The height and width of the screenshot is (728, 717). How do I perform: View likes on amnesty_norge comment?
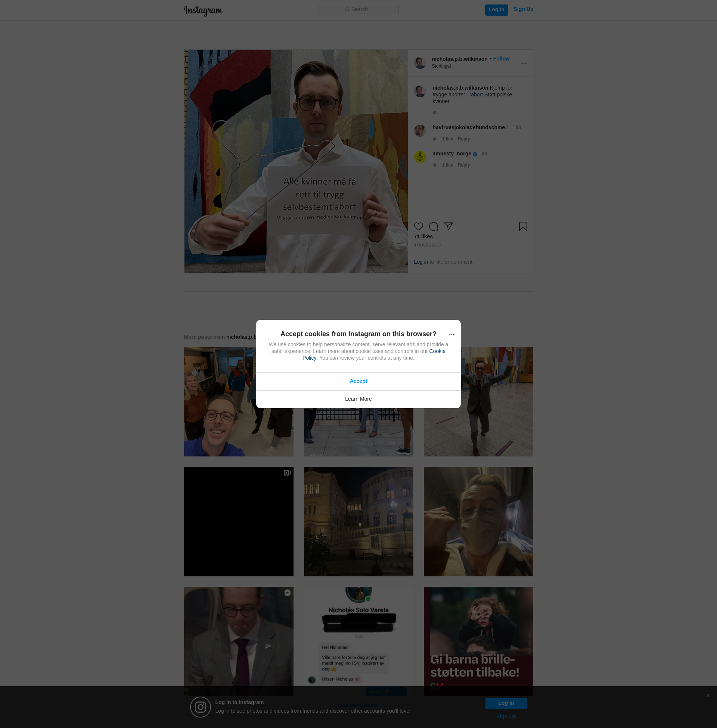[x=447, y=165]
